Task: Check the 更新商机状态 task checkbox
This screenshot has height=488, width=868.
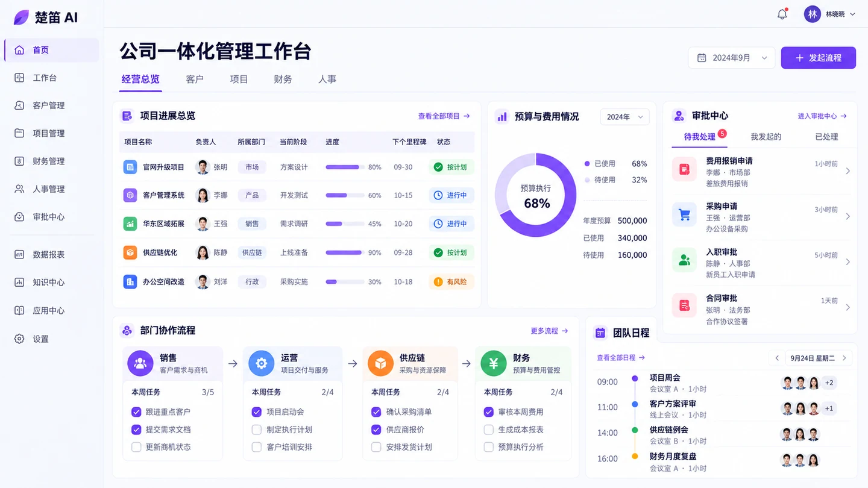Action: click(136, 447)
